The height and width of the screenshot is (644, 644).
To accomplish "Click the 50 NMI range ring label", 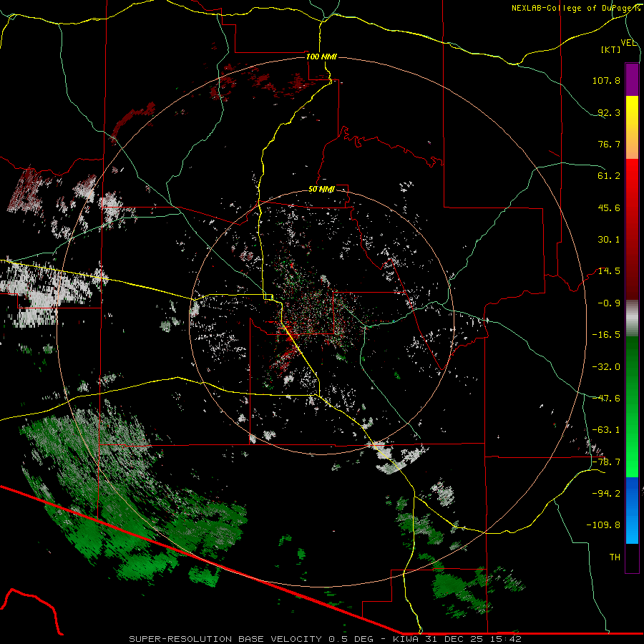I will pyautogui.click(x=321, y=190).
